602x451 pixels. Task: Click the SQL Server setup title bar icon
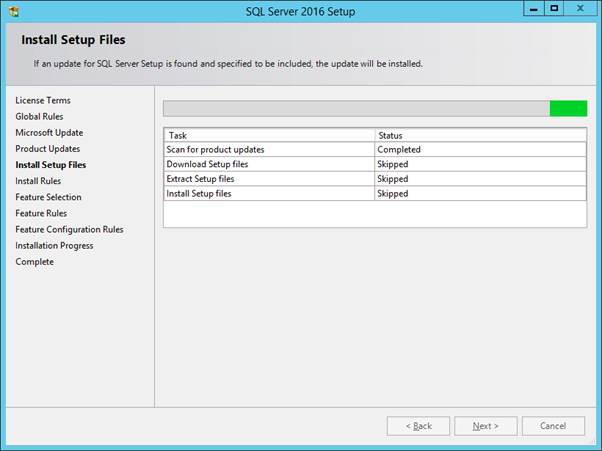click(x=13, y=11)
